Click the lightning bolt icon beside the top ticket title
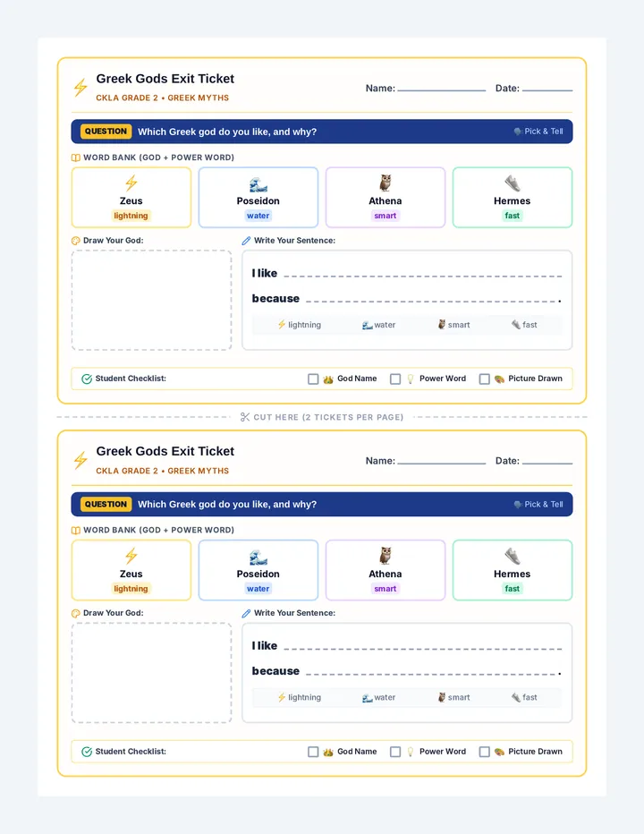 80,87
